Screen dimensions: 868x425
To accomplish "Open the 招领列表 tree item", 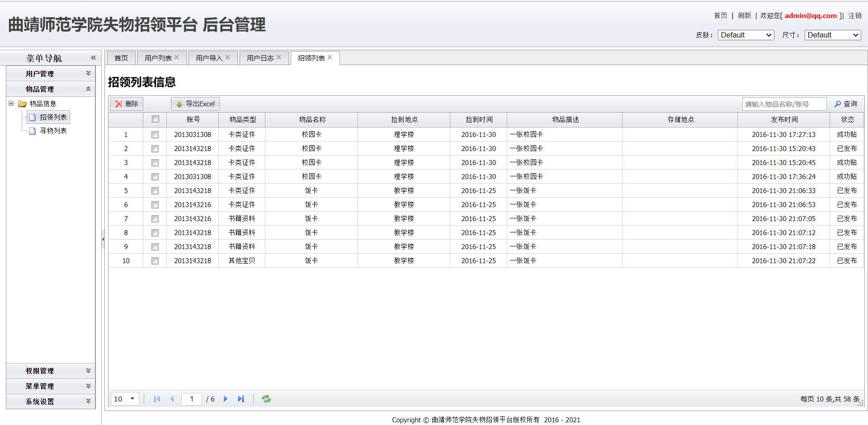I will (x=48, y=118).
